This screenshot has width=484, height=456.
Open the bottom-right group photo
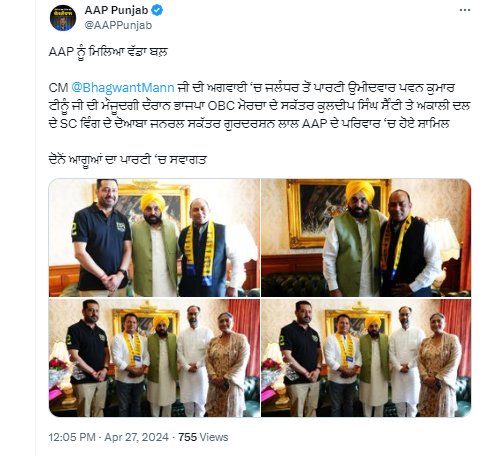tap(366, 358)
